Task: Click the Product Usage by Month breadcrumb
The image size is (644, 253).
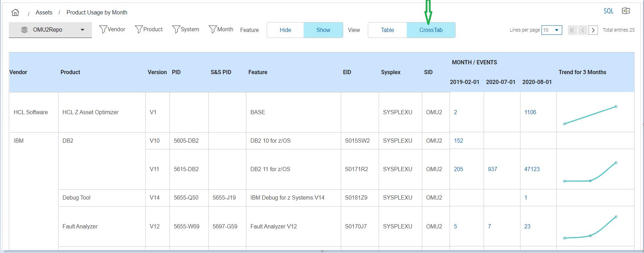Action: point(97,13)
